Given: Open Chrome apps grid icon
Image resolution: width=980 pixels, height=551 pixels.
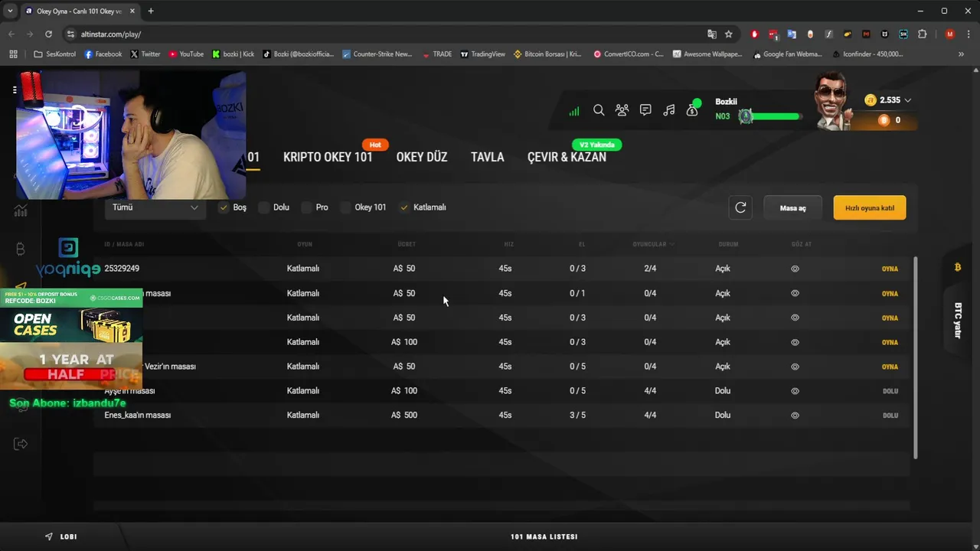Looking at the screenshot, I should point(13,54).
